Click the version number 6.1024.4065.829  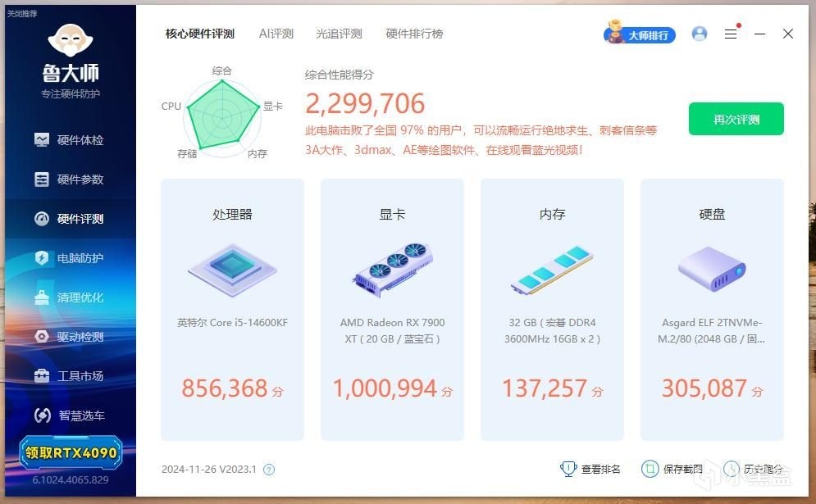[71, 480]
